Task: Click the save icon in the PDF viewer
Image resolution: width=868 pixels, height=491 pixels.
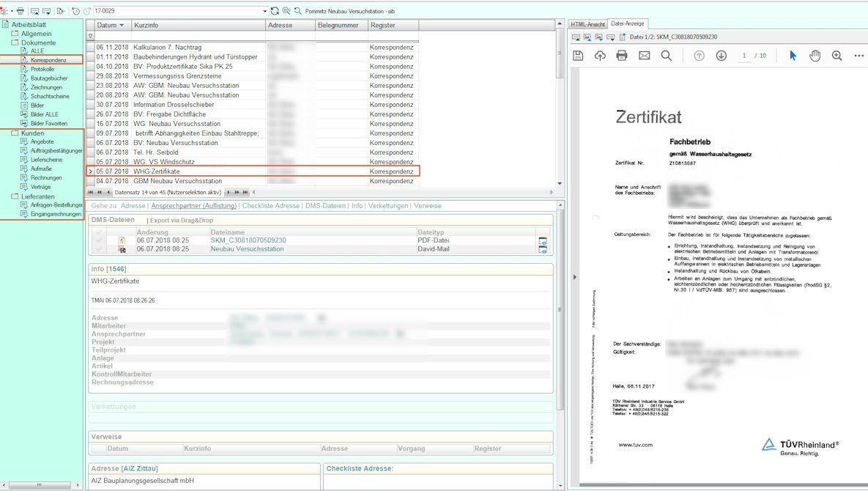Action: [x=578, y=56]
